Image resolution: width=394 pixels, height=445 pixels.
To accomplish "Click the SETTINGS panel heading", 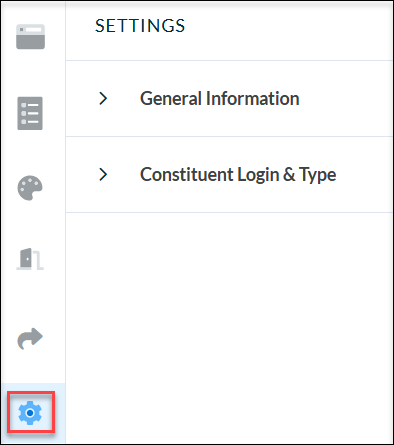I will tap(140, 26).
